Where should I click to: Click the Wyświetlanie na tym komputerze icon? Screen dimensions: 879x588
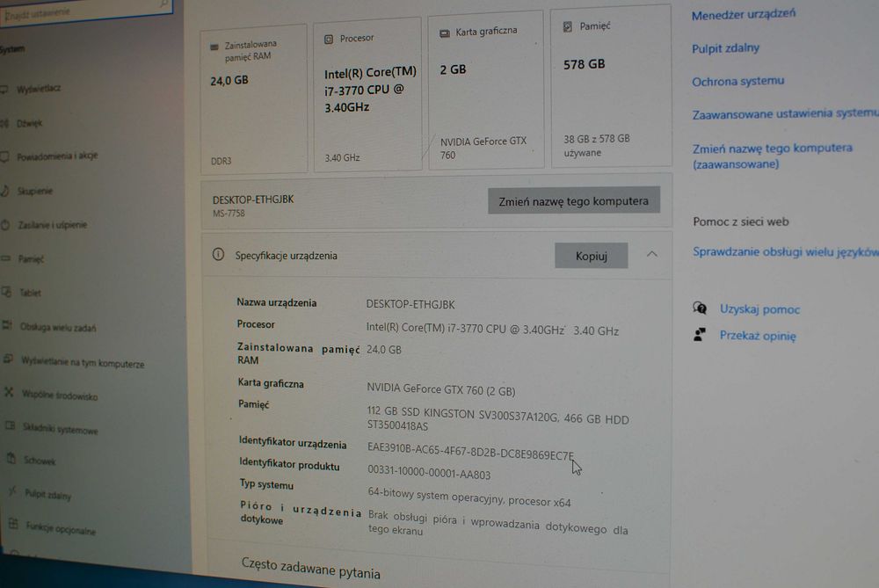(x=9, y=359)
